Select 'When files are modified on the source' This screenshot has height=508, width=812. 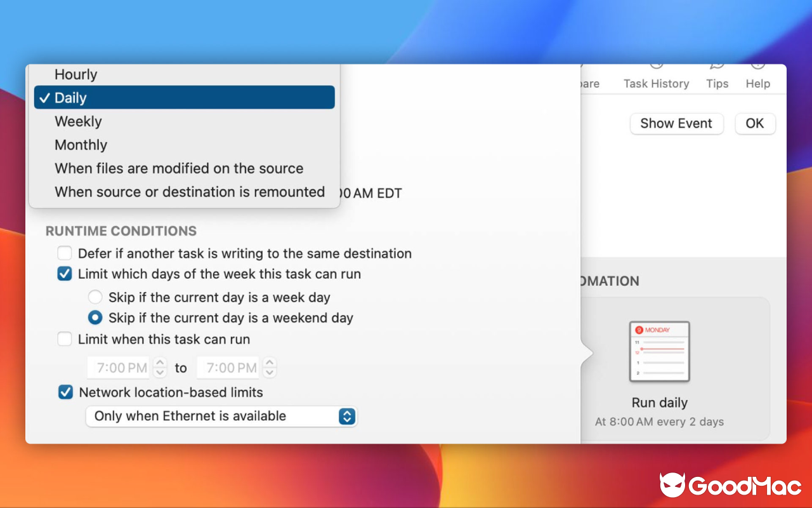178,168
